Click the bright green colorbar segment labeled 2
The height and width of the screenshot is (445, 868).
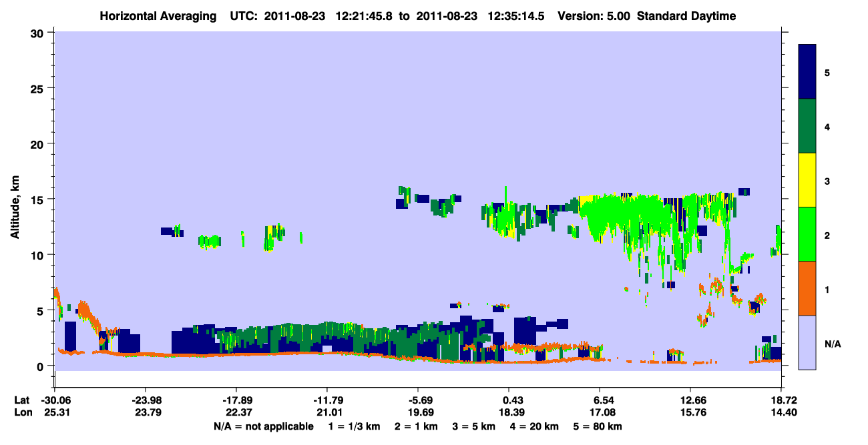click(807, 234)
